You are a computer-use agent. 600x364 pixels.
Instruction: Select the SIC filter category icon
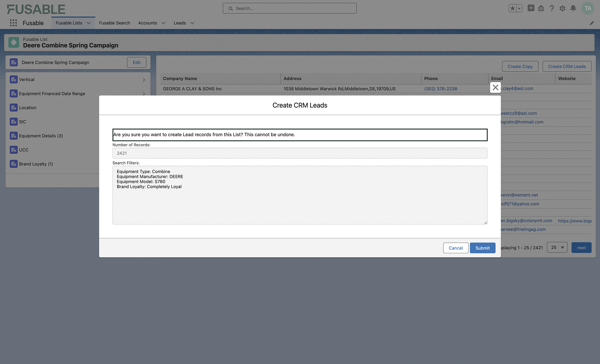point(14,122)
